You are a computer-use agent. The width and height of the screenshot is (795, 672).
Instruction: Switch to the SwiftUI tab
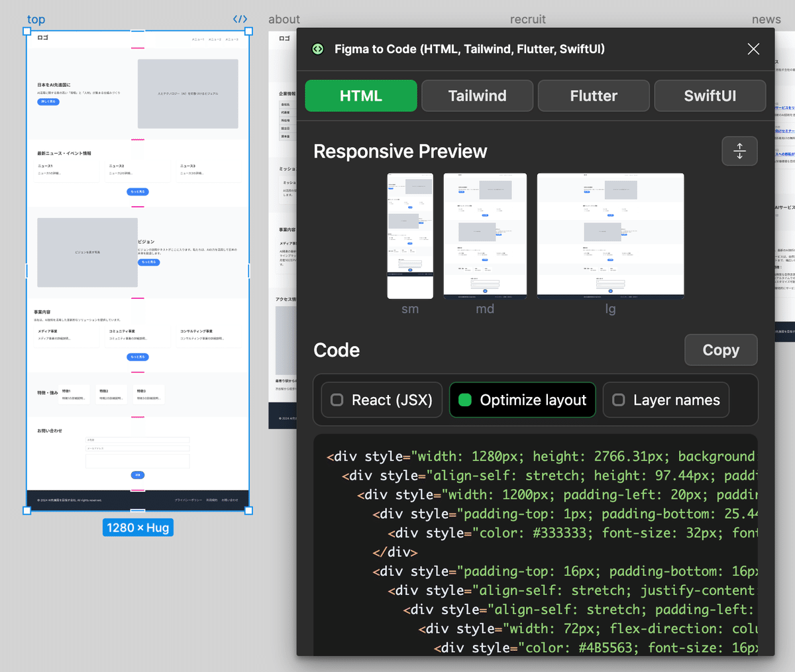710,95
